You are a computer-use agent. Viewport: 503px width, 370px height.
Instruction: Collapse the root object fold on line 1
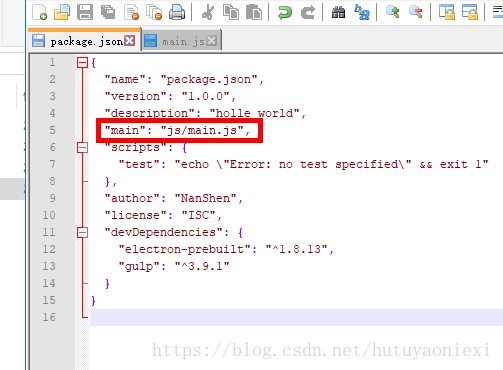pyautogui.click(x=82, y=62)
